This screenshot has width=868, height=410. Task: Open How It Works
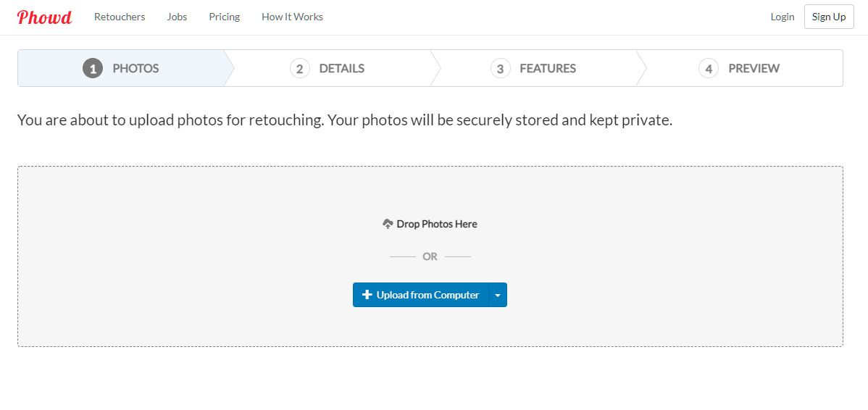click(292, 17)
